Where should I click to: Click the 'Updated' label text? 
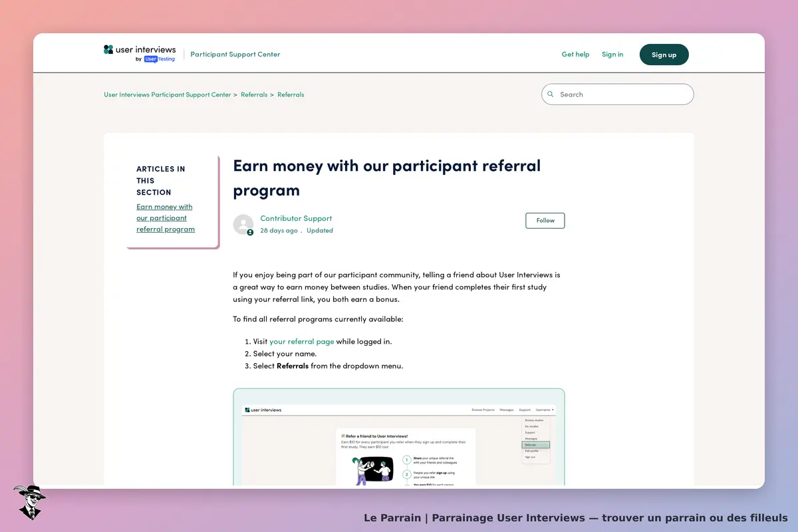click(x=320, y=231)
